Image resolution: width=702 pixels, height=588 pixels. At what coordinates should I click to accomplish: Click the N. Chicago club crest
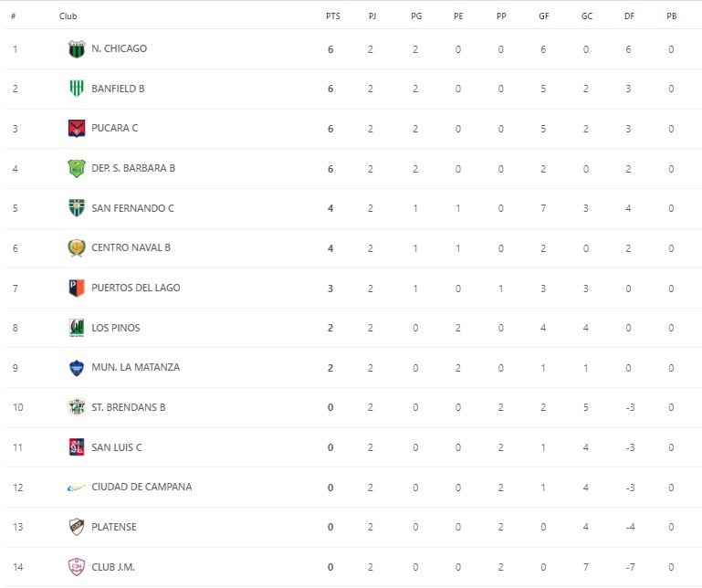coord(77,49)
